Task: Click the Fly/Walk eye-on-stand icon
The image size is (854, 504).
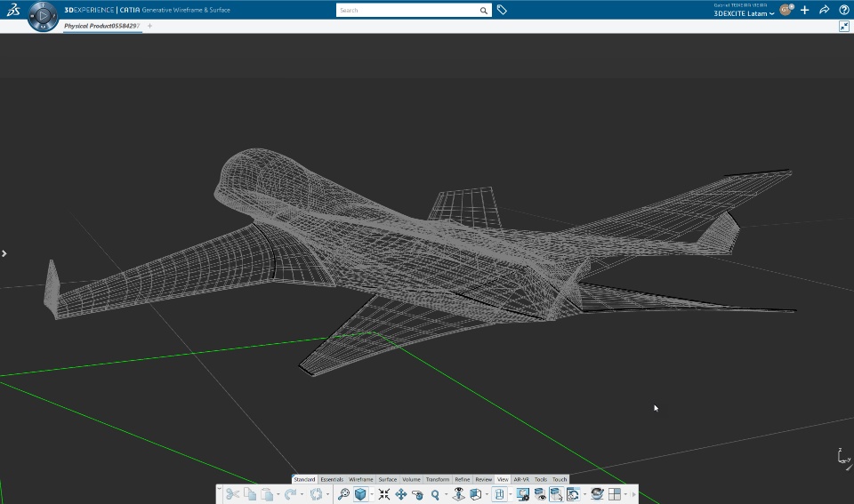Action: pyautogui.click(x=459, y=494)
